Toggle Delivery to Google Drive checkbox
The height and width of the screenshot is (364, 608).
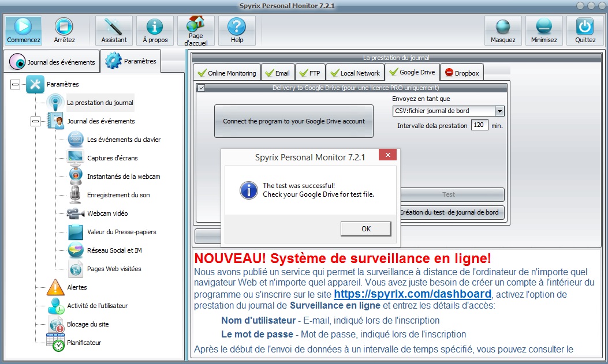pos(201,88)
